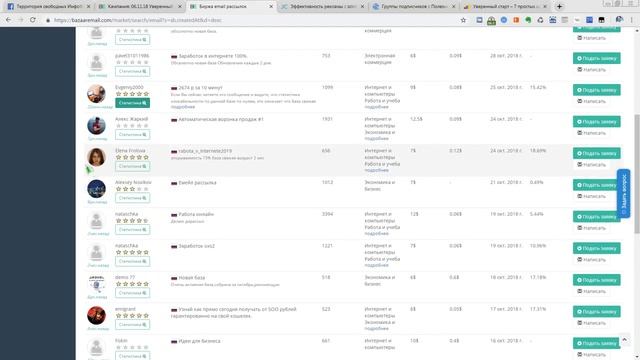Click Elena Frolova's five-star rating
The height and width of the screenshot is (360, 640).
tap(132, 157)
